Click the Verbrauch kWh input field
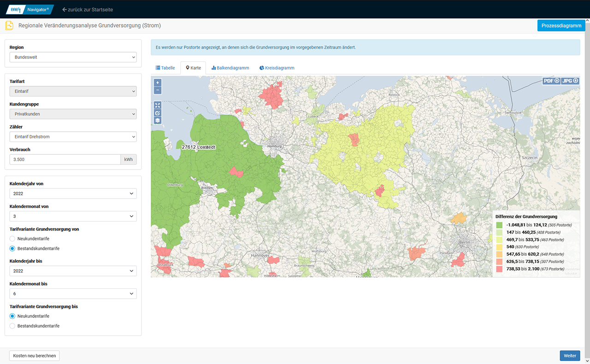 pyautogui.click(x=65, y=159)
